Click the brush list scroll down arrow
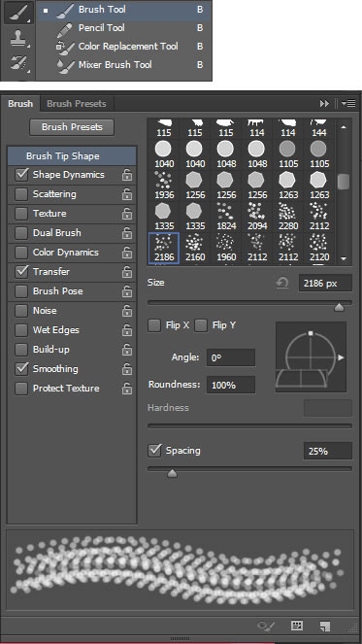The width and height of the screenshot is (362, 644). click(344, 258)
